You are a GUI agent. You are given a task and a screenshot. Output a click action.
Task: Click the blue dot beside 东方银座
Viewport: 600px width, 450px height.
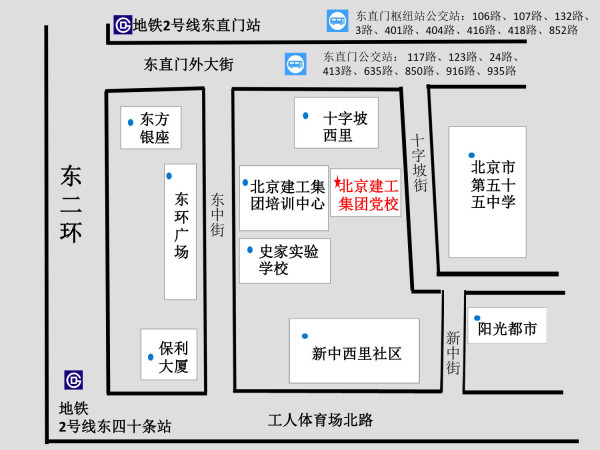(x=130, y=122)
